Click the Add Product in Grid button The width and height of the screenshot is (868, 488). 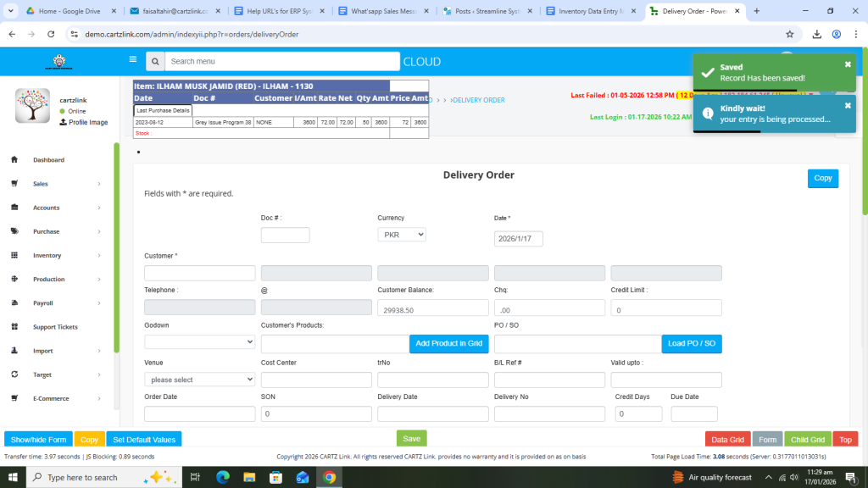coord(448,343)
